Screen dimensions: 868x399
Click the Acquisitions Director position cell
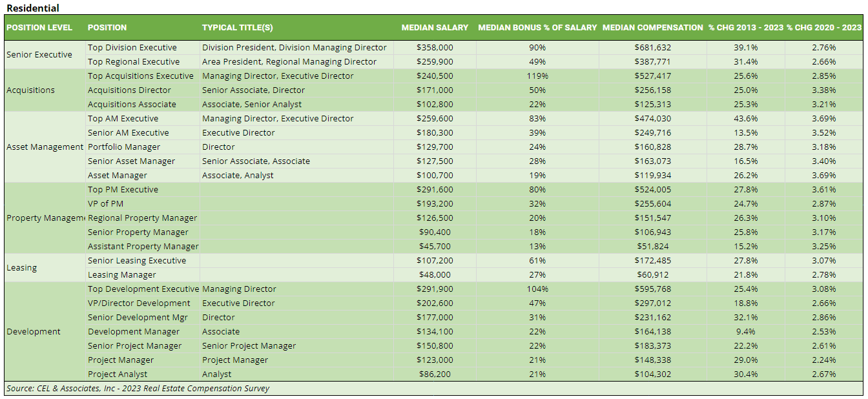129,90
